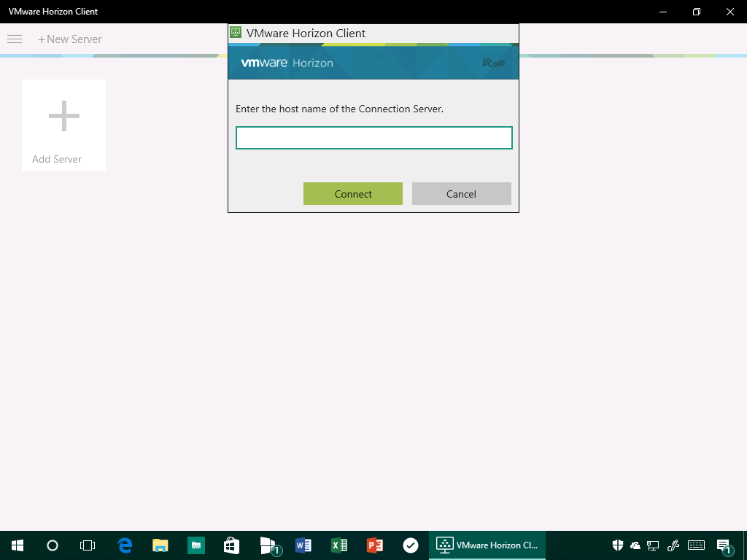The width and height of the screenshot is (747, 560).
Task: Open the green store app on the taskbar
Action: (x=196, y=545)
